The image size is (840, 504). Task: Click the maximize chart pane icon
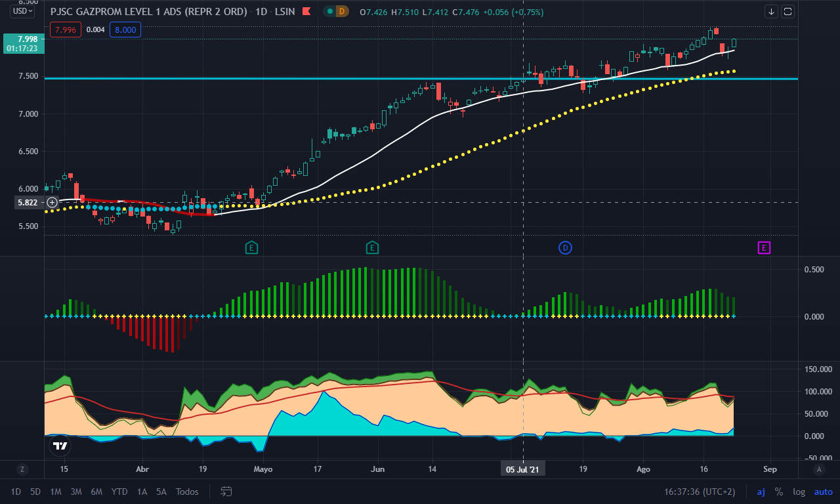(787, 11)
